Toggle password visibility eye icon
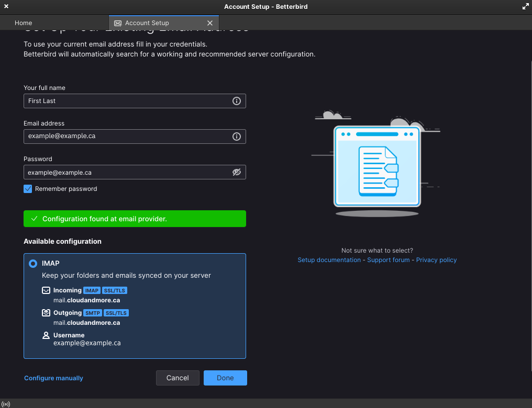 (237, 172)
